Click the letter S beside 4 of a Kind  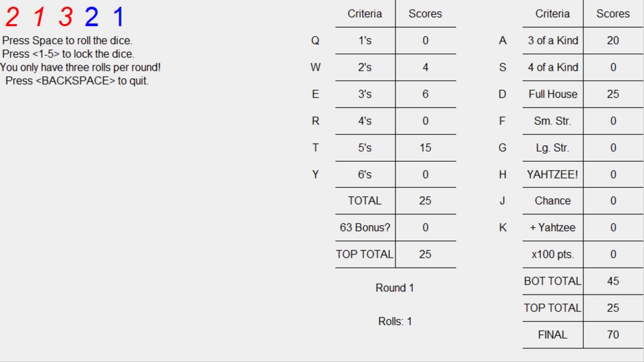click(x=503, y=67)
